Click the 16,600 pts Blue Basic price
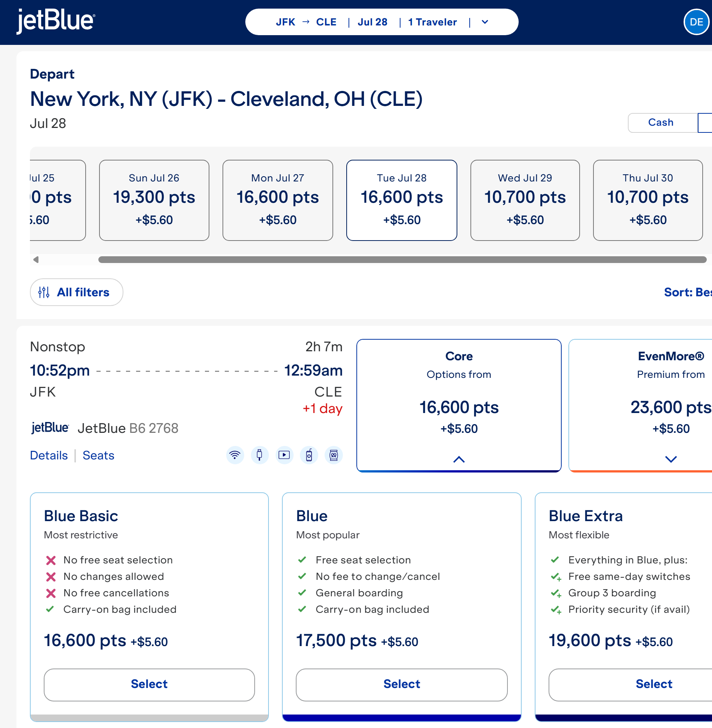The image size is (712, 728). coord(85,640)
